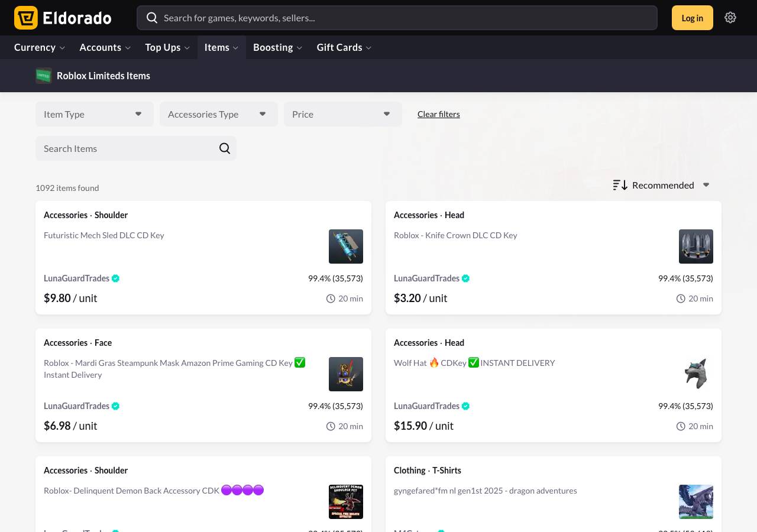This screenshot has width=757, height=532.
Task: Expand the Item Type filter dropdown
Action: (x=95, y=114)
